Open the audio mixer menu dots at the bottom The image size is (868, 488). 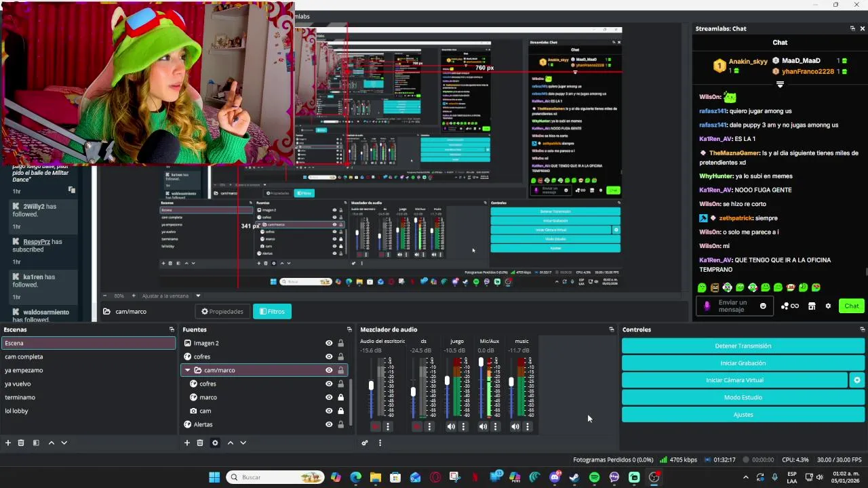point(380,443)
